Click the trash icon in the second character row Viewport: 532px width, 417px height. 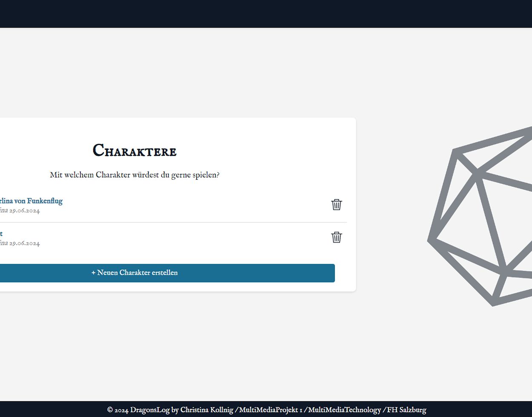click(x=336, y=237)
